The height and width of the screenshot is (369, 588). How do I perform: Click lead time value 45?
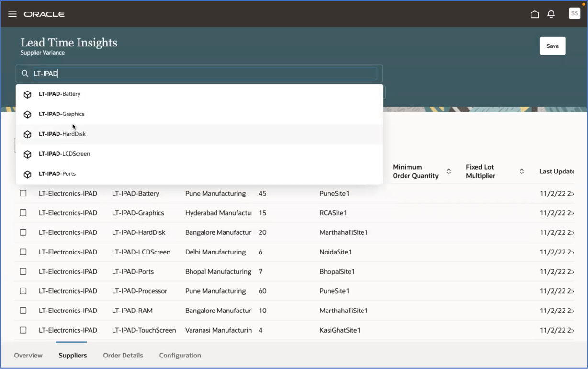coord(262,193)
